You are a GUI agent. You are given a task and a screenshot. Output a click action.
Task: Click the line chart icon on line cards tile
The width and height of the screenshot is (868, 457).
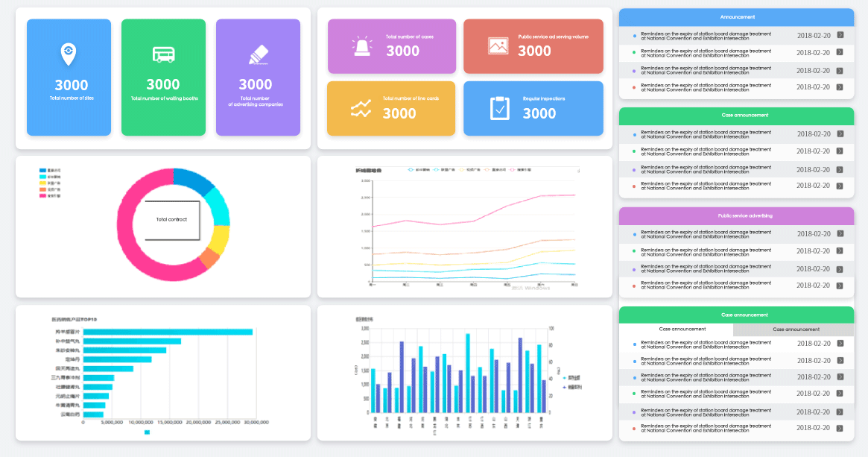tap(361, 109)
